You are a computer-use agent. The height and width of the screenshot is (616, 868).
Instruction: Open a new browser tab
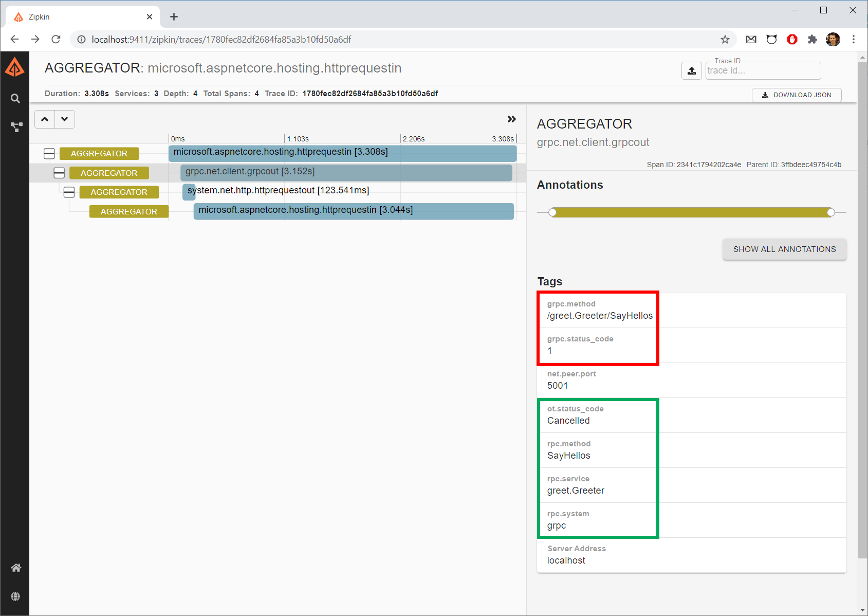(174, 17)
